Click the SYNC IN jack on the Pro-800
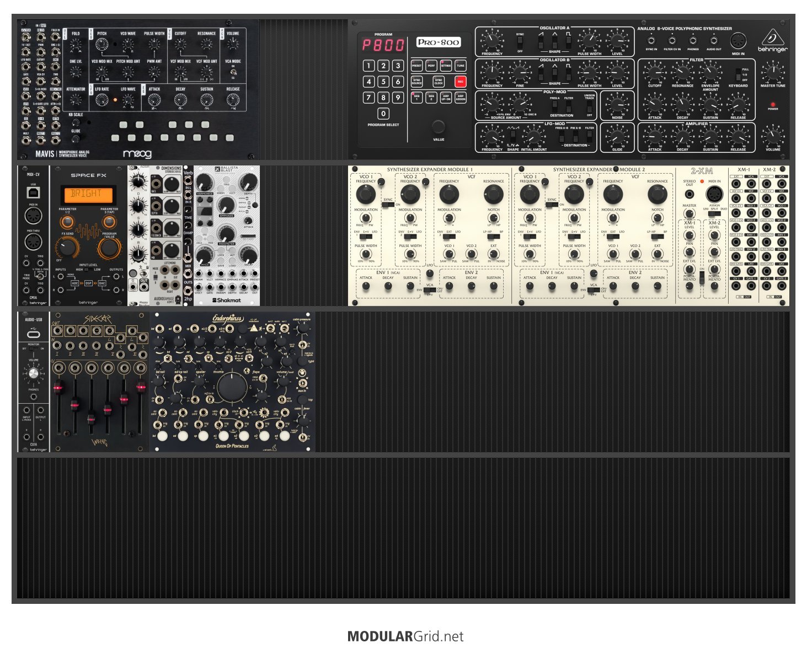 pyautogui.click(x=651, y=41)
